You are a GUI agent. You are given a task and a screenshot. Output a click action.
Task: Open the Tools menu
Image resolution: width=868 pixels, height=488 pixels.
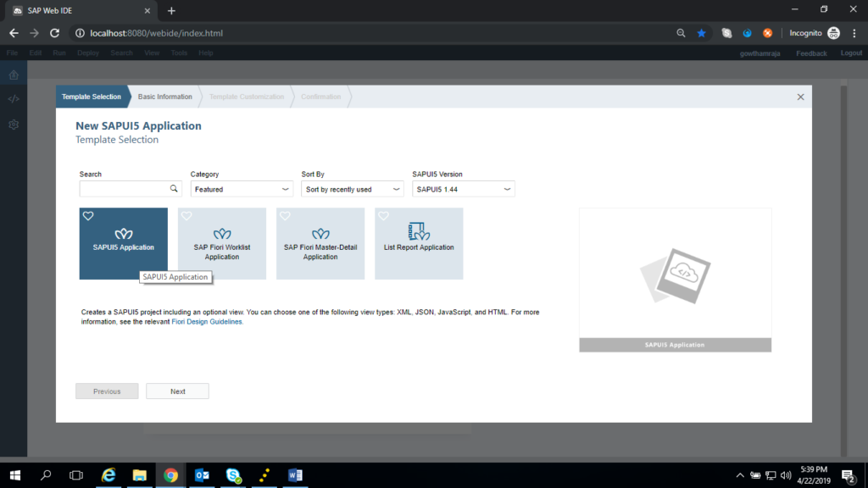point(179,53)
